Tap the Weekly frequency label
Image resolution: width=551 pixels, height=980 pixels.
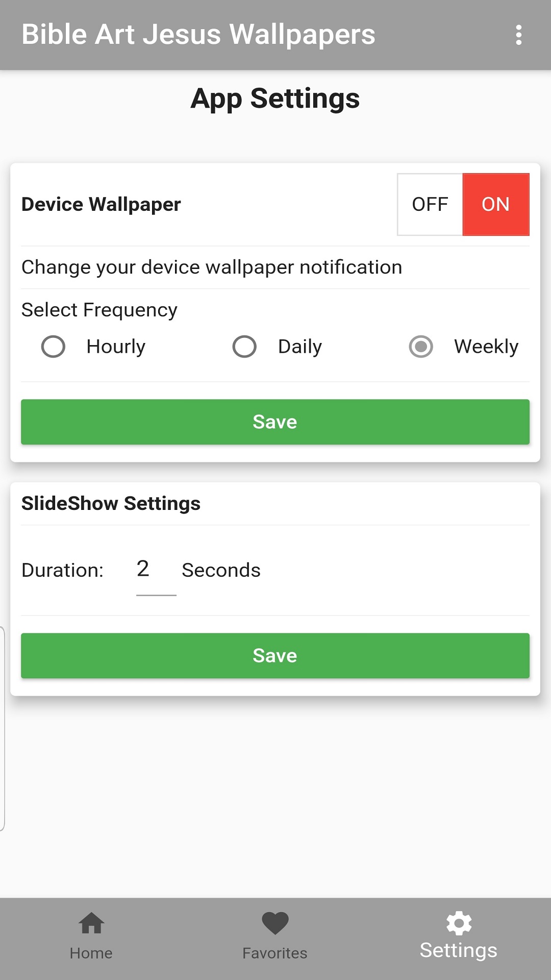[486, 347]
